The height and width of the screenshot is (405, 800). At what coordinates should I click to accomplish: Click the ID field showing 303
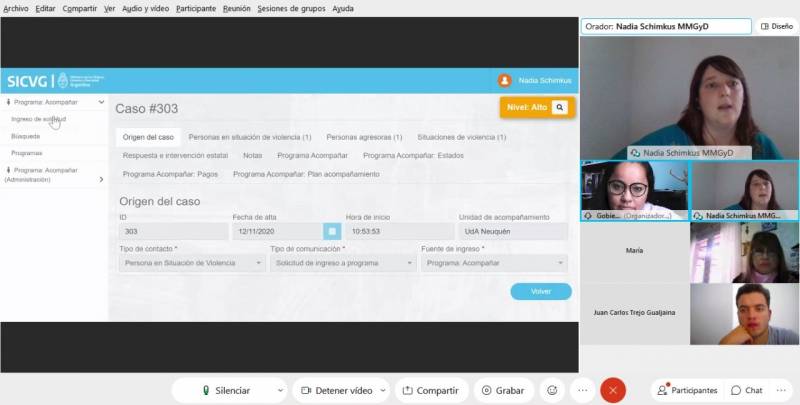[173, 231]
